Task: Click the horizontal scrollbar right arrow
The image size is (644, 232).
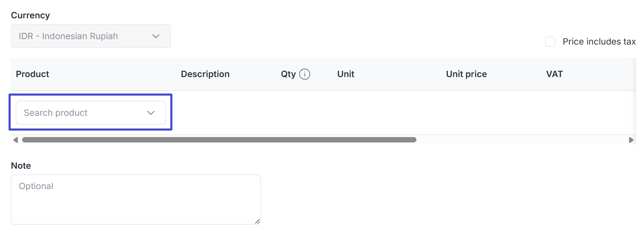Action: [x=631, y=140]
